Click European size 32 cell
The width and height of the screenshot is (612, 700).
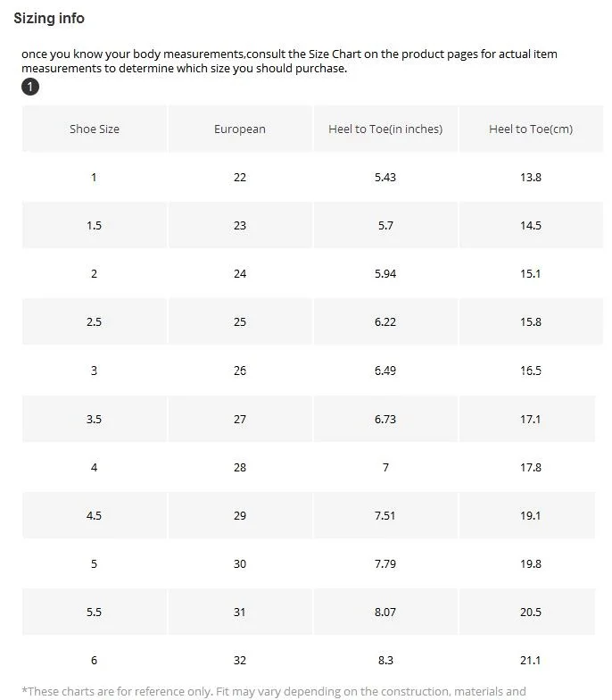[x=240, y=661]
